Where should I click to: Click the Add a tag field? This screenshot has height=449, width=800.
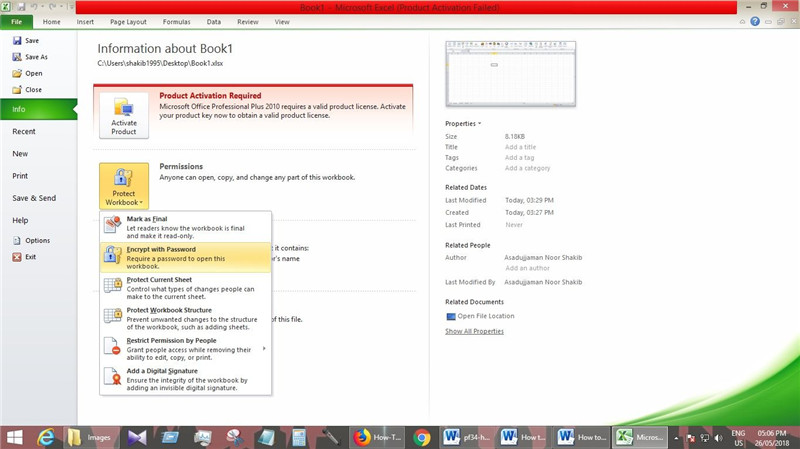pos(519,158)
